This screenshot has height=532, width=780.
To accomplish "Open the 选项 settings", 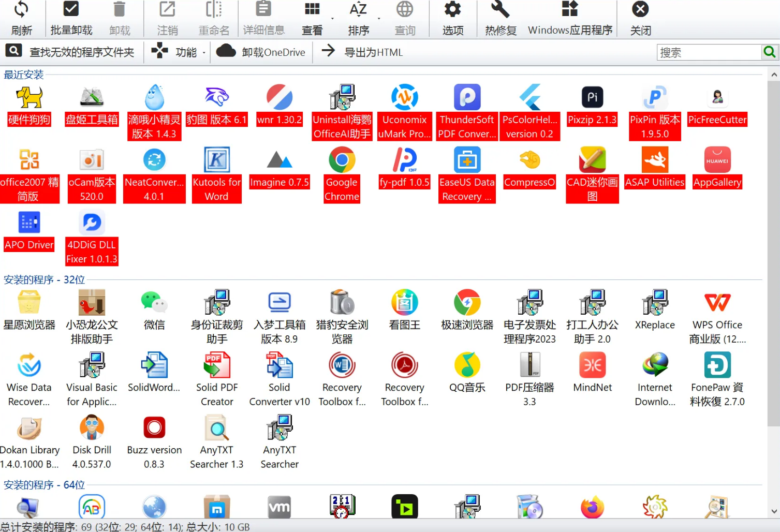I will click(x=452, y=17).
